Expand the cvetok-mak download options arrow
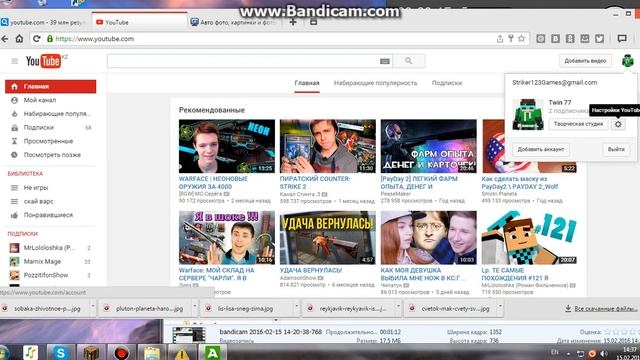640x360 pixels. tap(500, 306)
